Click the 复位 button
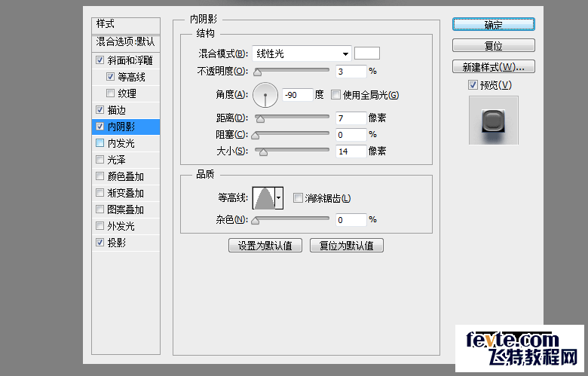 [x=494, y=46]
